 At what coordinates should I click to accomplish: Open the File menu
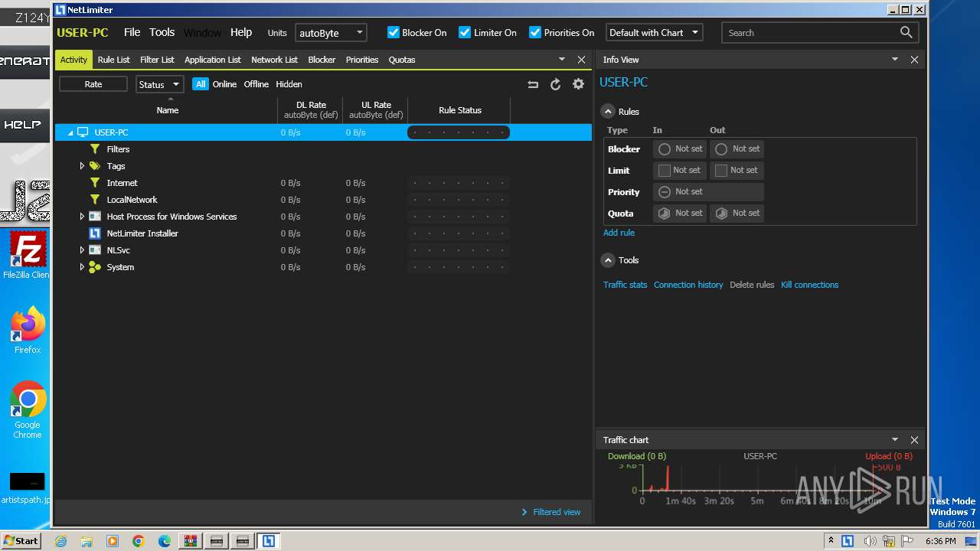click(132, 32)
